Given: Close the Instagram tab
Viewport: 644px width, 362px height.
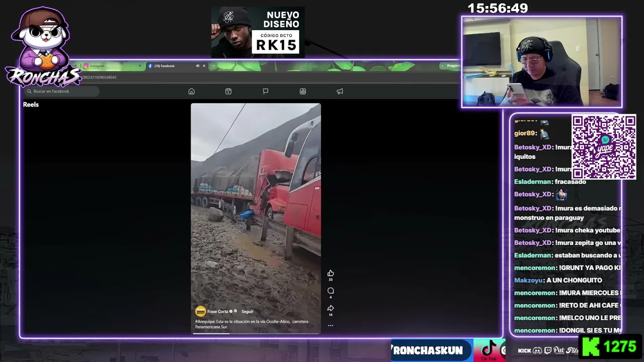Looking at the screenshot, I should 140,66.
